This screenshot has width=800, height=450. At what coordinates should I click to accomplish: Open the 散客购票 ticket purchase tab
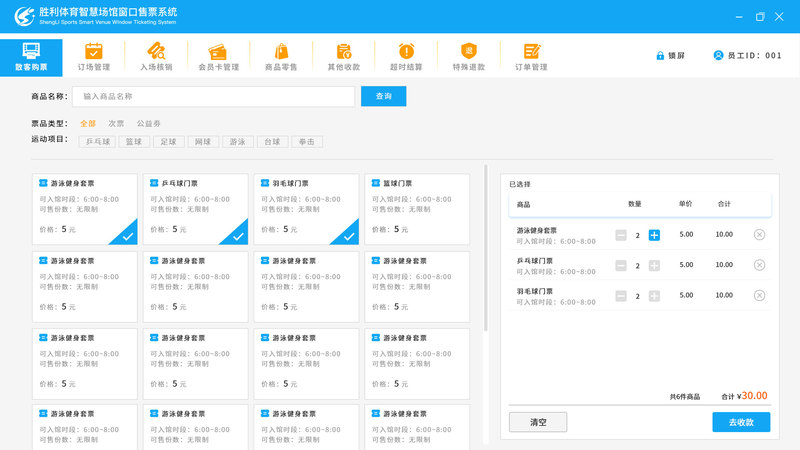pyautogui.click(x=31, y=57)
